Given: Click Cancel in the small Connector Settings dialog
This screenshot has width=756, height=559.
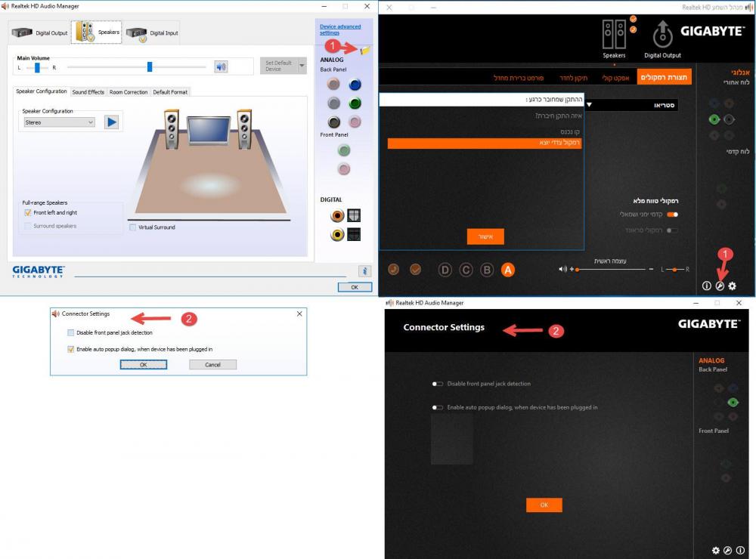Looking at the screenshot, I should pyautogui.click(x=212, y=365).
